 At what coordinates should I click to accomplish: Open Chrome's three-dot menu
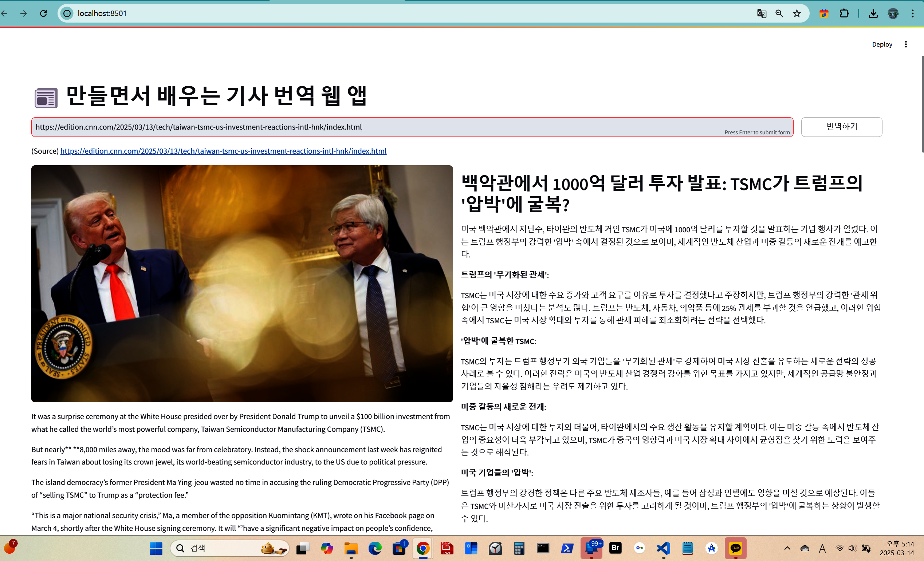pos(912,13)
